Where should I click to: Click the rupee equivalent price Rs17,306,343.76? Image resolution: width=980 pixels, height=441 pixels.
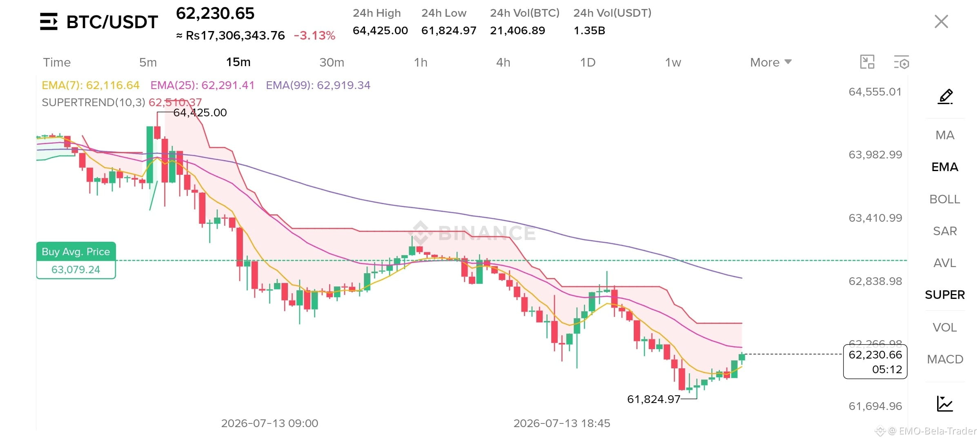(231, 36)
